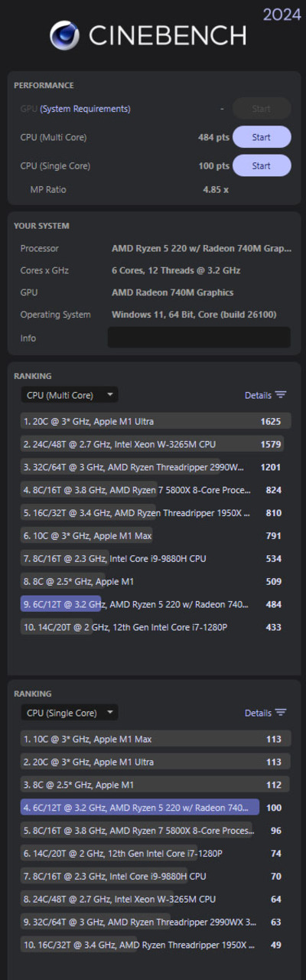Click Details link in multi core ranking

(x=258, y=395)
